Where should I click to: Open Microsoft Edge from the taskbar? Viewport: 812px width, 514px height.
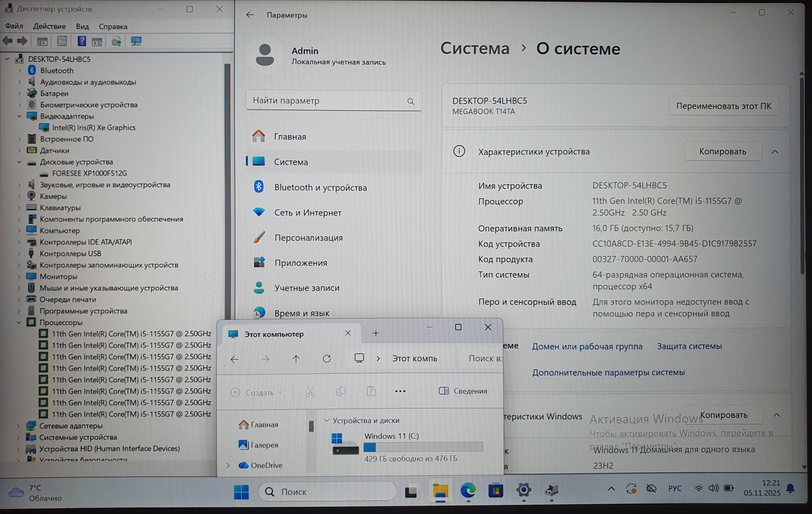pyautogui.click(x=468, y=491)
